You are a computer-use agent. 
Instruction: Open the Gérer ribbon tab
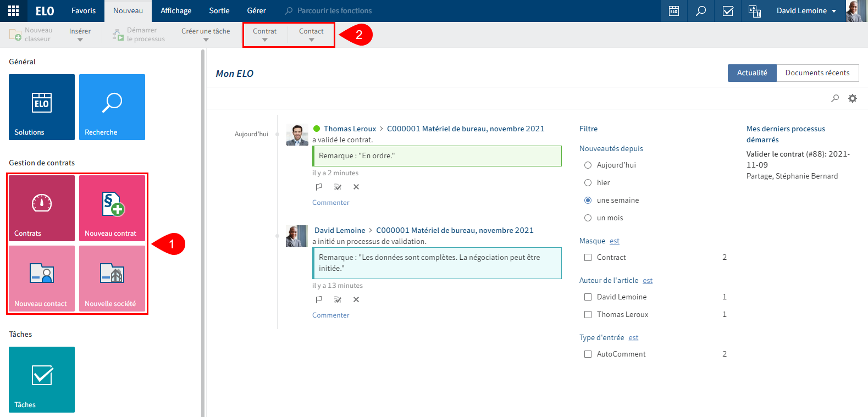click(257, 11)
